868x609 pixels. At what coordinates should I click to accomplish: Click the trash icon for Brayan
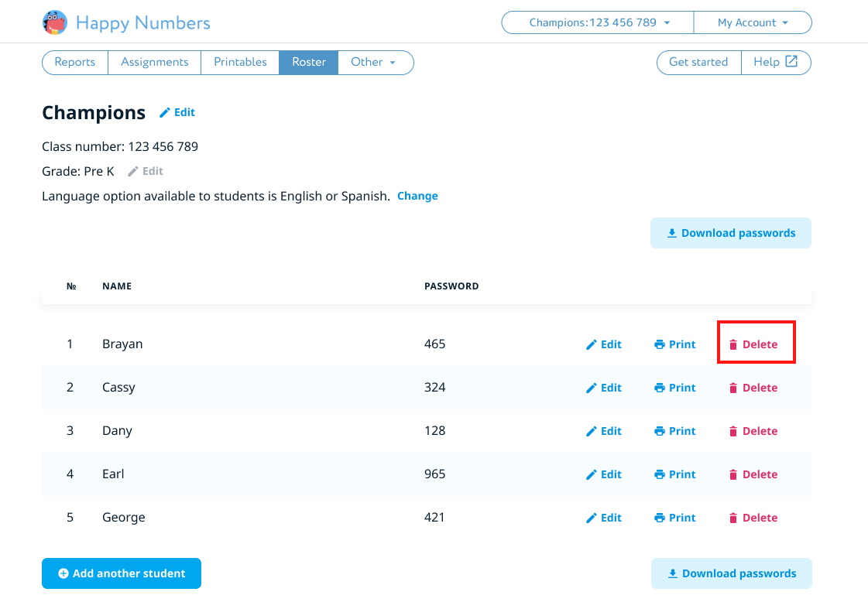pyautogui.click(x=733, y=345)
